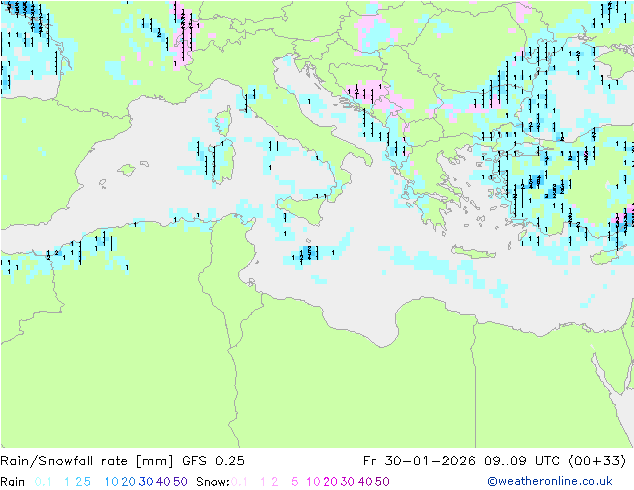Click the Snow legend value 40
The image size is (634, 490).
pyautogui.click(x=365, y=482)
